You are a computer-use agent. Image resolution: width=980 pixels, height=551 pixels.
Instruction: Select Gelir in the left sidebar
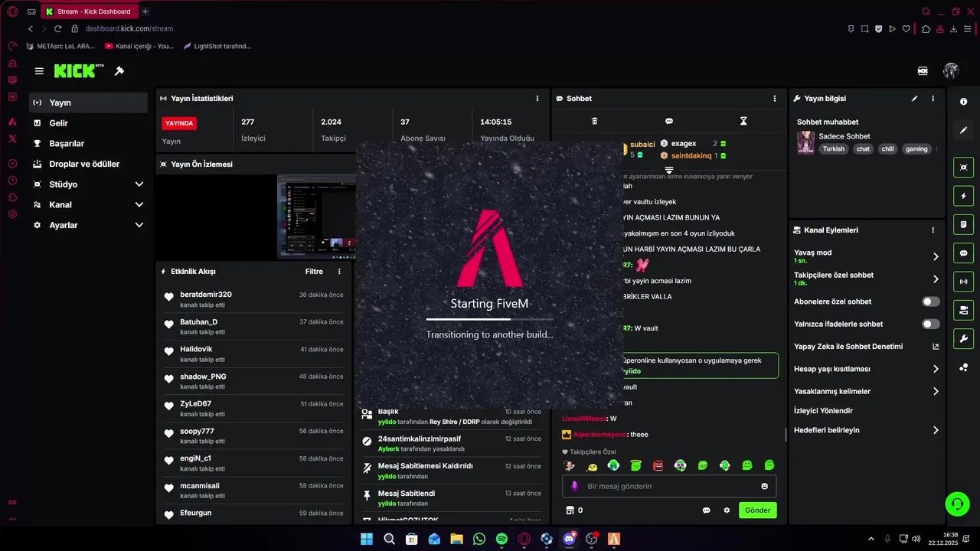(x=88, y=123)
